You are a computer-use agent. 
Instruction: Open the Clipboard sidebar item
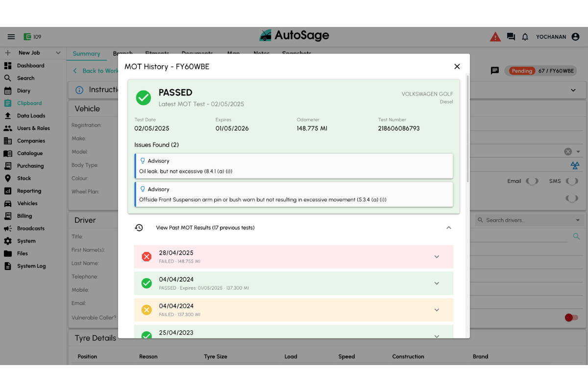click(x=29, y=103)
